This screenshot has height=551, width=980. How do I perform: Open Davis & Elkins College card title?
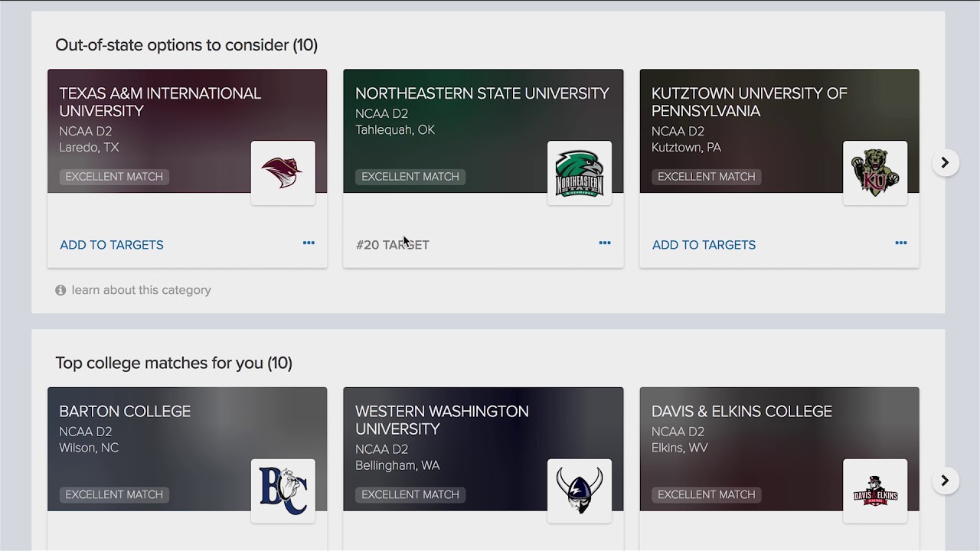741,411
